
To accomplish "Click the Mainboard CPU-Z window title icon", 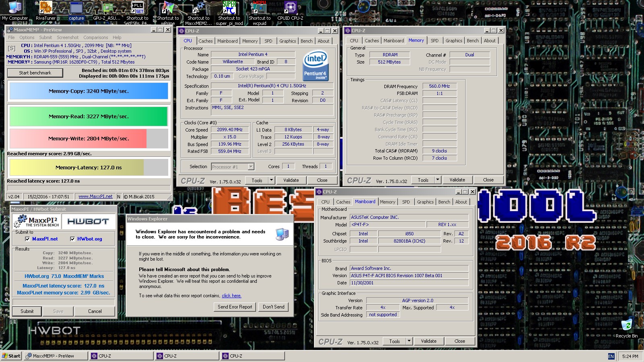I will point(319,192).
